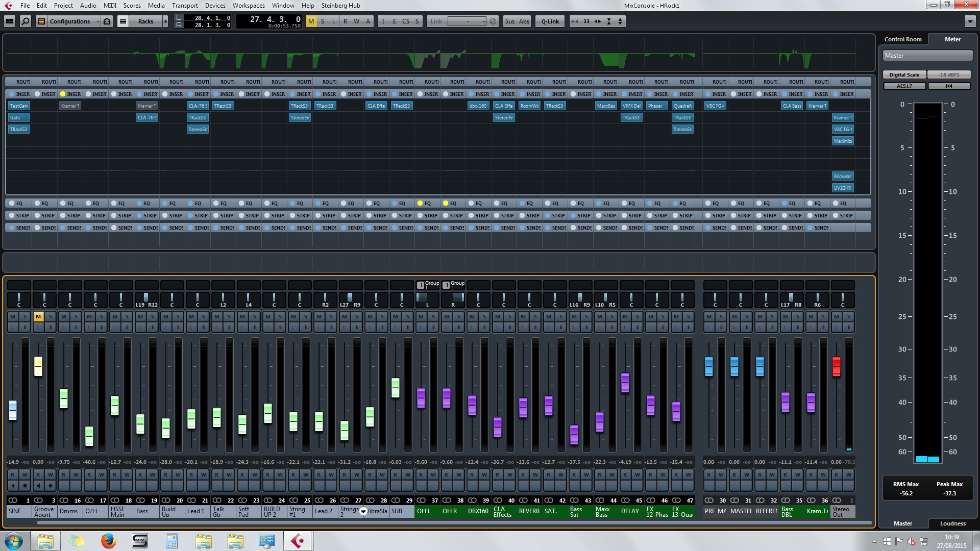980x551 pixels.
Task: Open the Steinberg Hub menu
Action: pos(340,5)
